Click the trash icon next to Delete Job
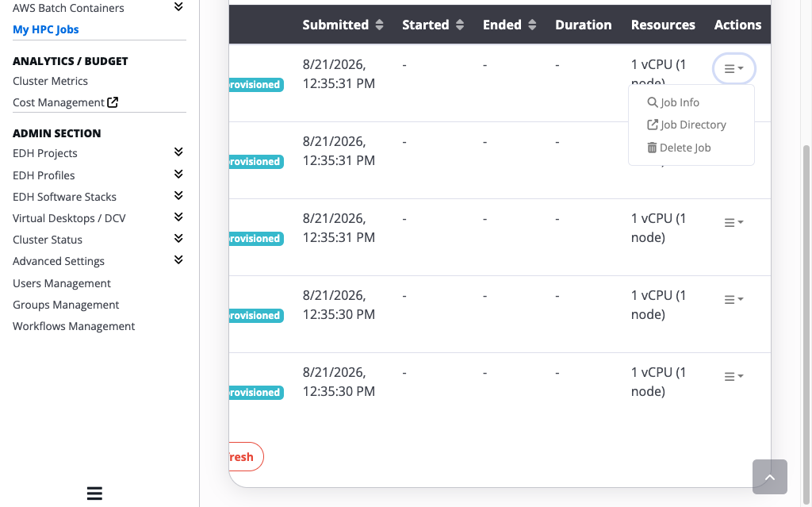 pos(652,148)
